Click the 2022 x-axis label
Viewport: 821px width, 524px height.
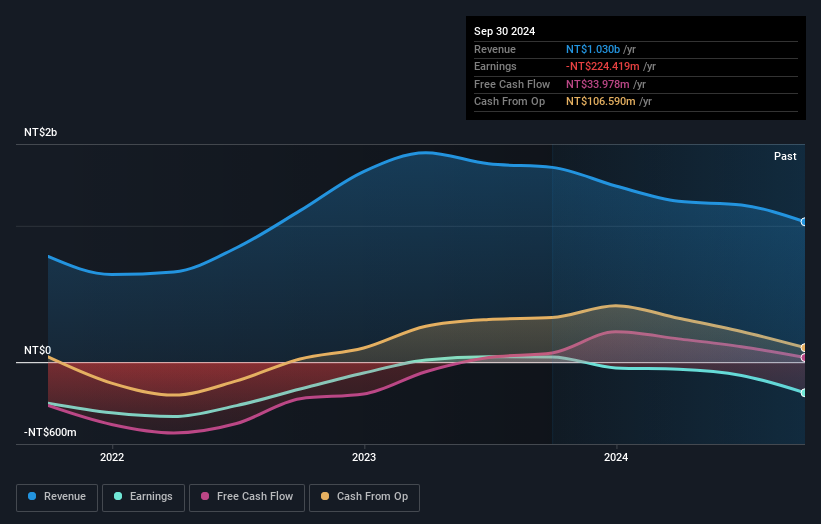point(112,458)
